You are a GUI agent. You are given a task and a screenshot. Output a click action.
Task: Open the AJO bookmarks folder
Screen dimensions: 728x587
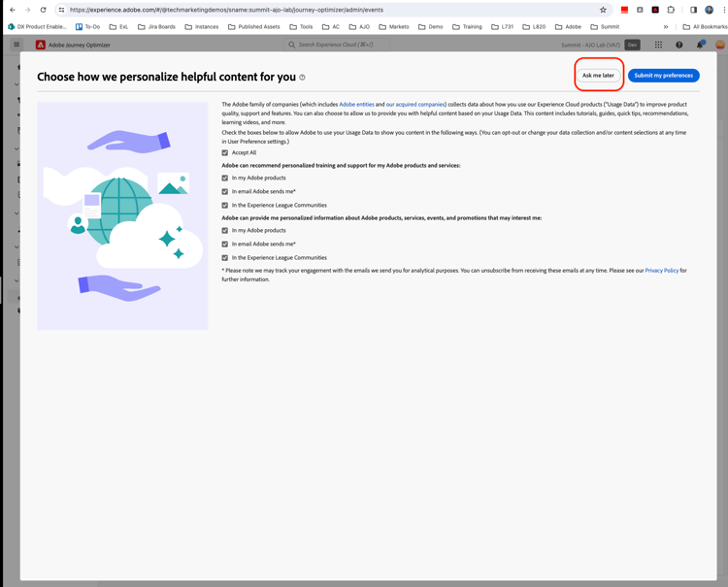pyautogui.click(x=359, y=27)
